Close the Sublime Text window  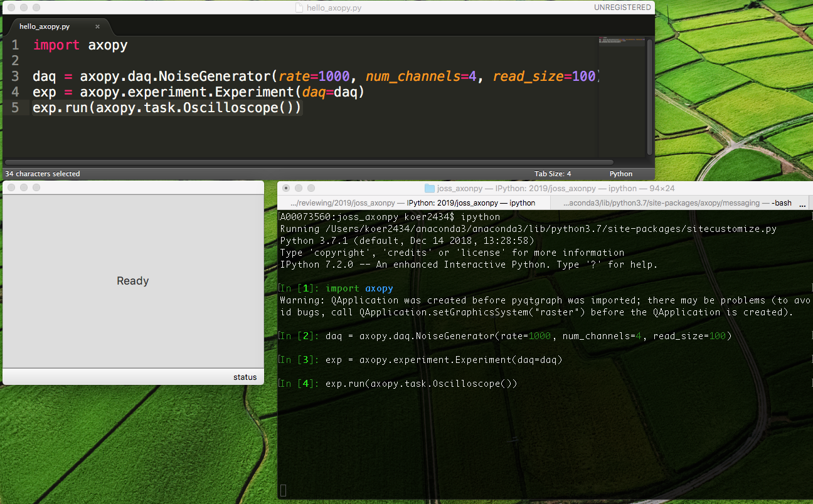point(11,8)
